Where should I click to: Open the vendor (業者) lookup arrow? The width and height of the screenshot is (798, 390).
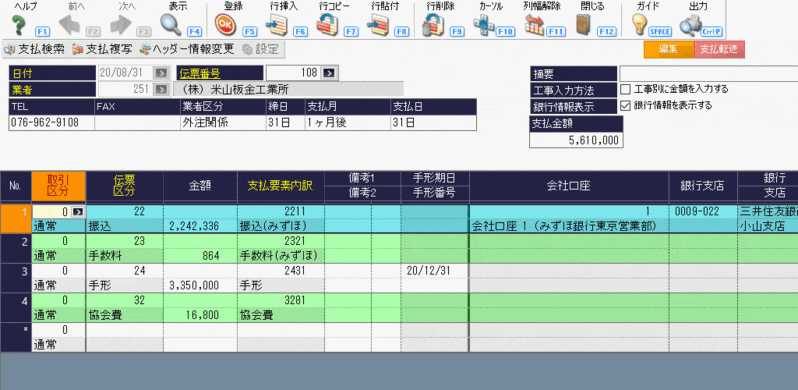tap(161, 90)
